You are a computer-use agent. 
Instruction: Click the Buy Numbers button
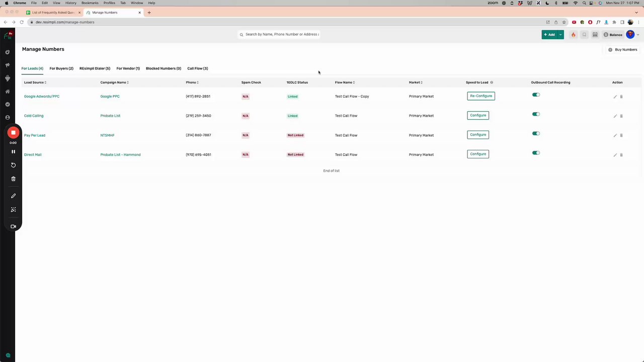click(x=622, y=50)
